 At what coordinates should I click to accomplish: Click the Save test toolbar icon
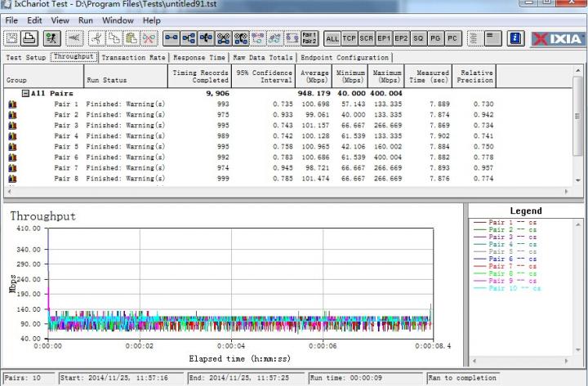click(12, 38)
